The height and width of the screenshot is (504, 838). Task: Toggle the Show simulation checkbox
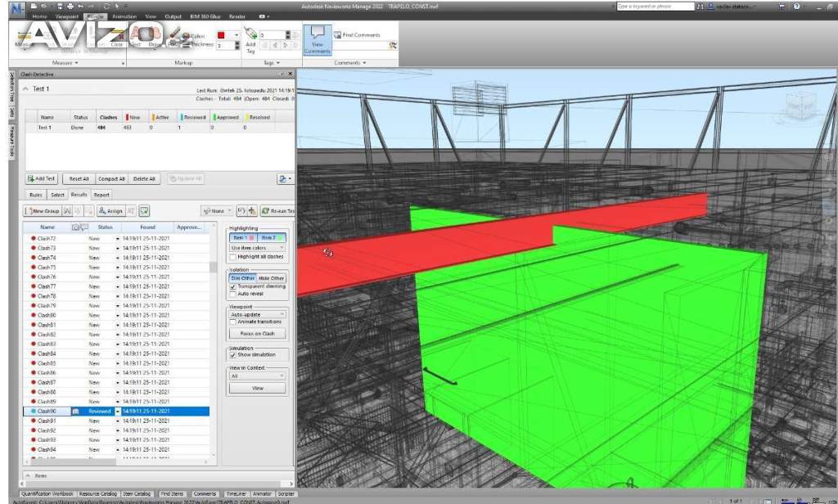pos(233,355)
